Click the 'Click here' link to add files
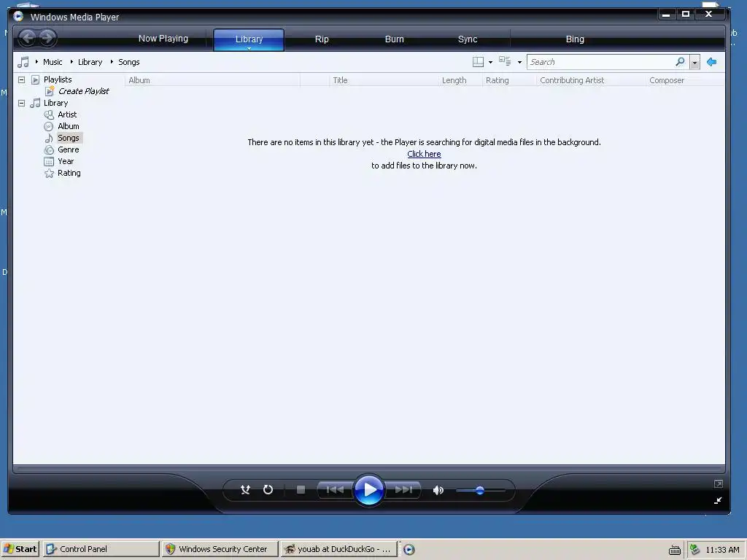 424,154
